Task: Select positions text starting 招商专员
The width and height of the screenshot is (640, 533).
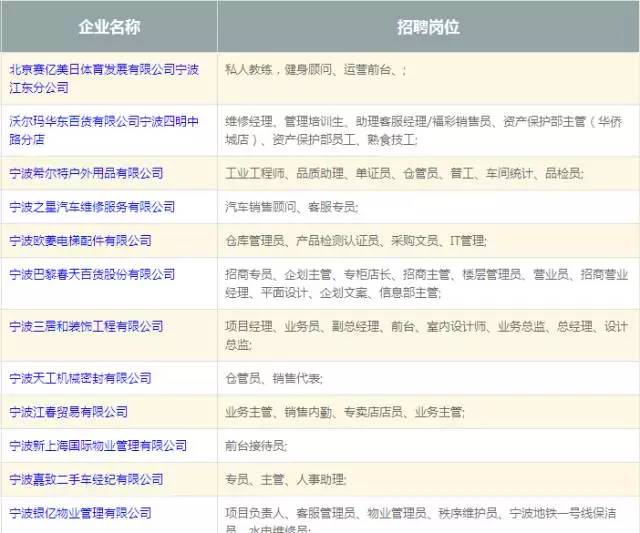Action: [x=427, y=283]
